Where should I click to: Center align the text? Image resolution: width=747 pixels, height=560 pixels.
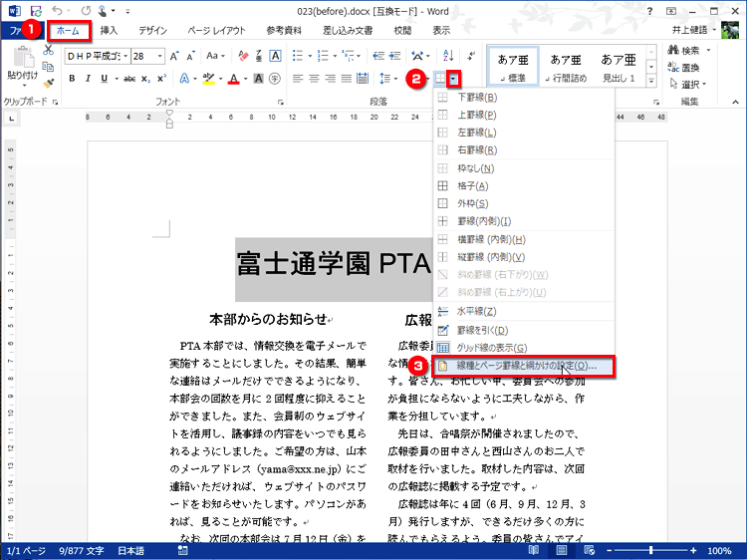coord(314,79)
